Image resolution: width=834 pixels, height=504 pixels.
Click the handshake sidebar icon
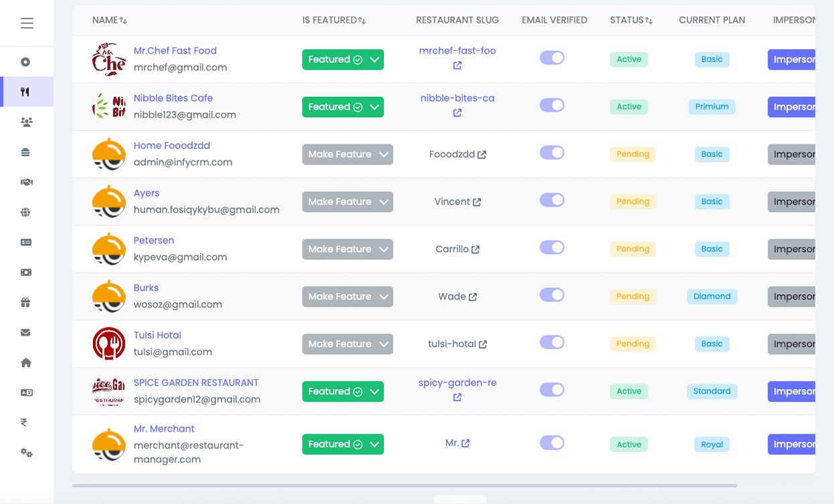(26, 182)
